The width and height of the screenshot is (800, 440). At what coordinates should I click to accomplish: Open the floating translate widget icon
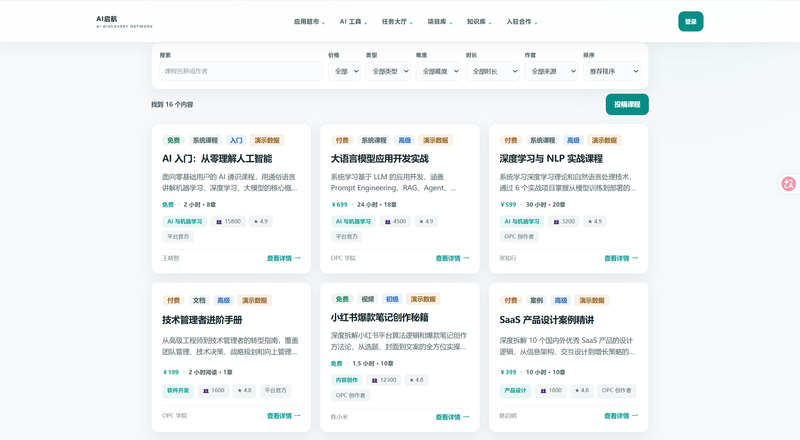789,184
